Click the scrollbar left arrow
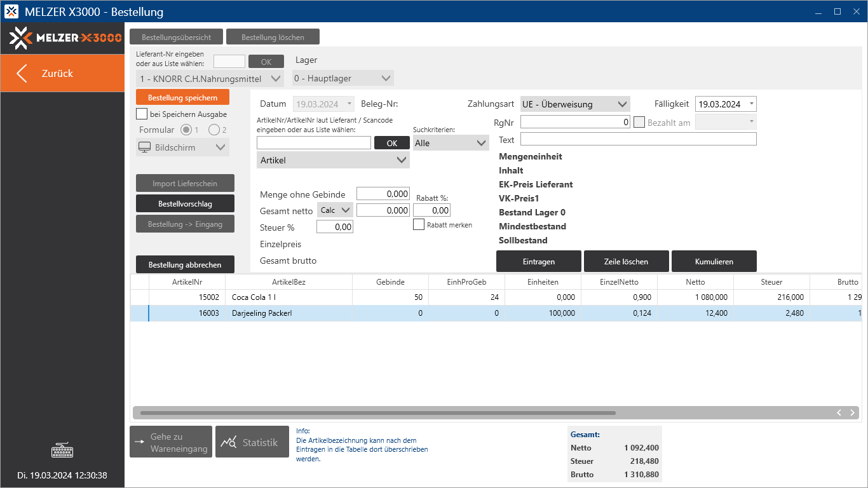Screen dimensions: 868x488 point(839,412)
